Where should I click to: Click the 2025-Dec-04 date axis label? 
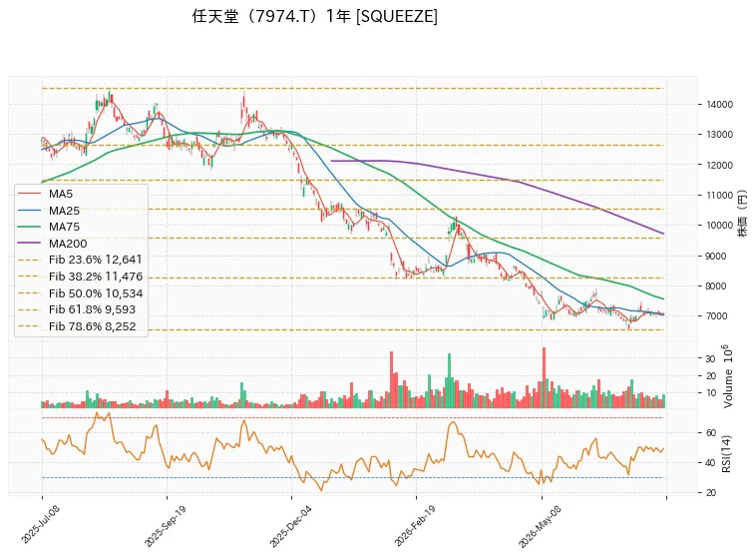[290, 527]
